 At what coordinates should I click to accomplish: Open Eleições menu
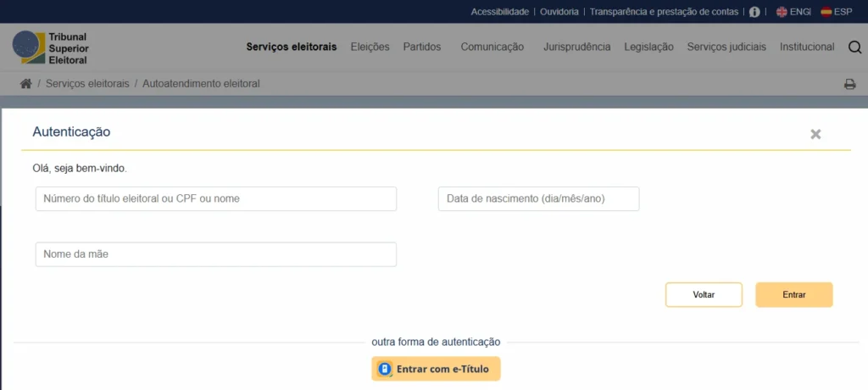370,47
